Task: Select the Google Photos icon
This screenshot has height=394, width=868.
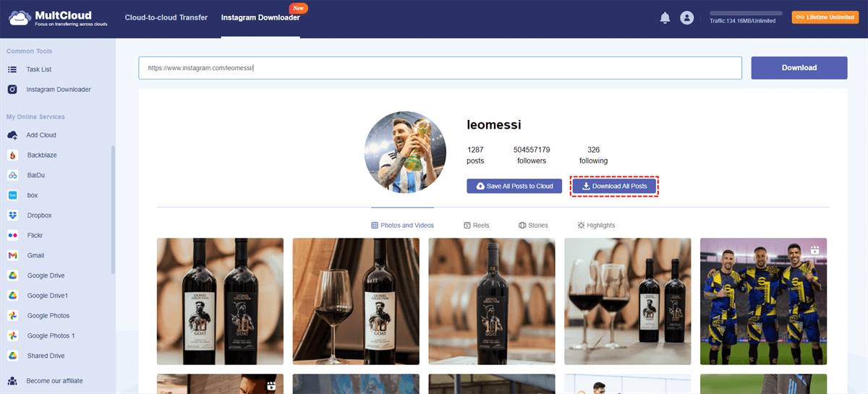Action: click(12, 316)
